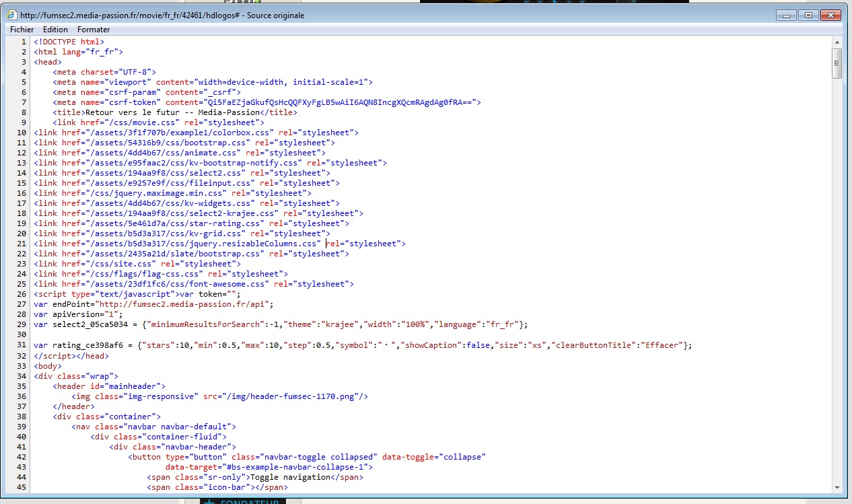Click the title Retour vers le futur line
This screenshot has width=852, height=504.
[x=175, y=112]
